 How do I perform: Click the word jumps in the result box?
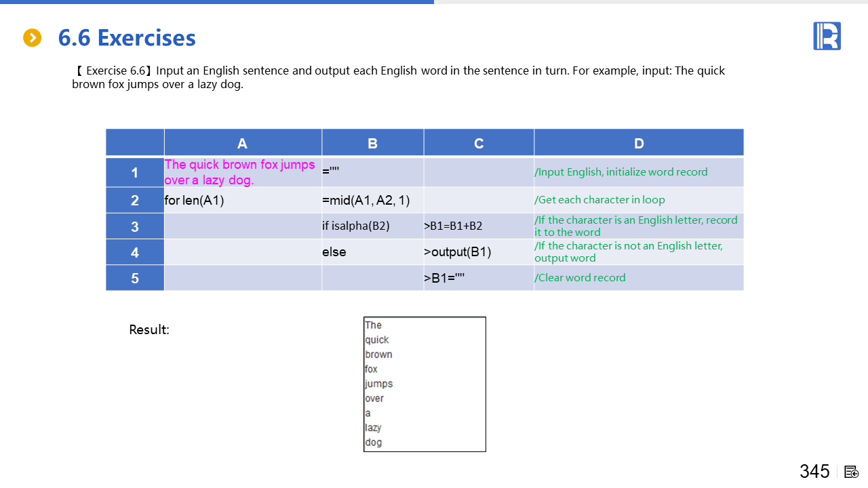click(379, 384)
